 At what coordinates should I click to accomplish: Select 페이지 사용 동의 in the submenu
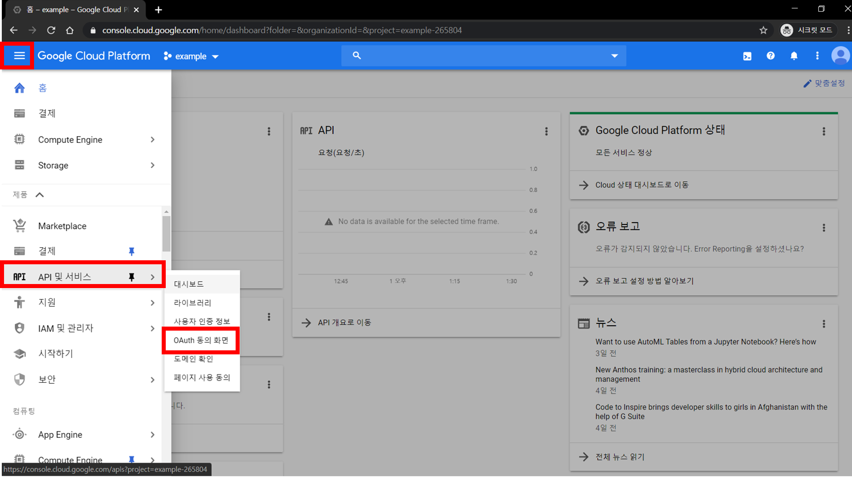coord(202,378)
